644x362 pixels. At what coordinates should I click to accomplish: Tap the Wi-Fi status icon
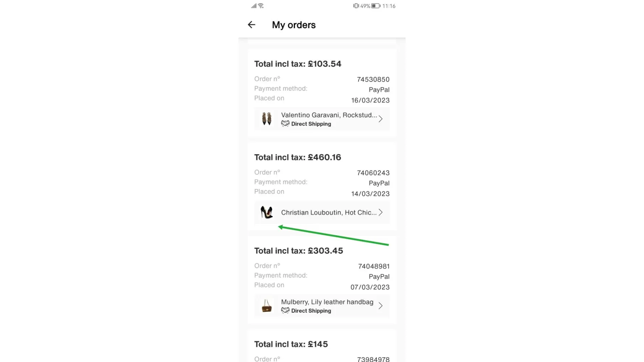pos(261,6)
